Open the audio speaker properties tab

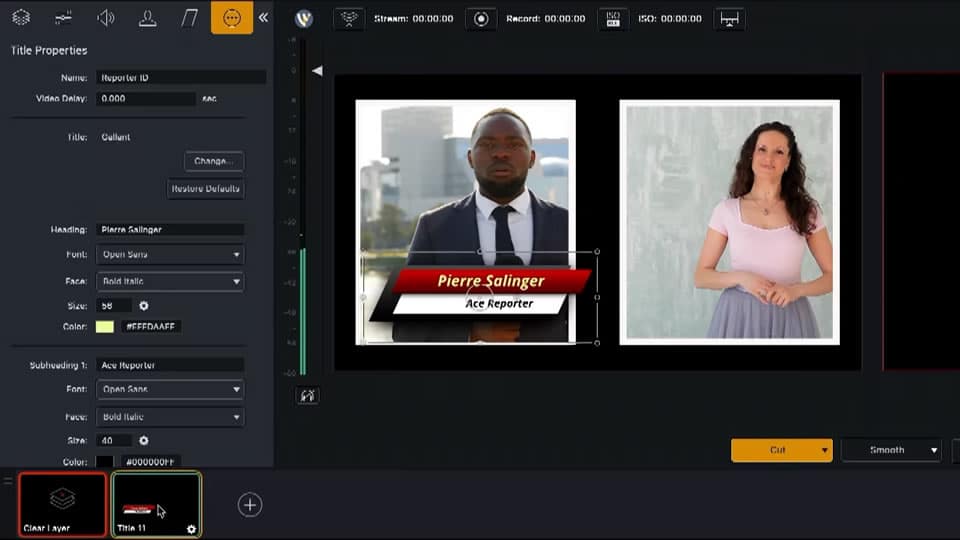105,18
